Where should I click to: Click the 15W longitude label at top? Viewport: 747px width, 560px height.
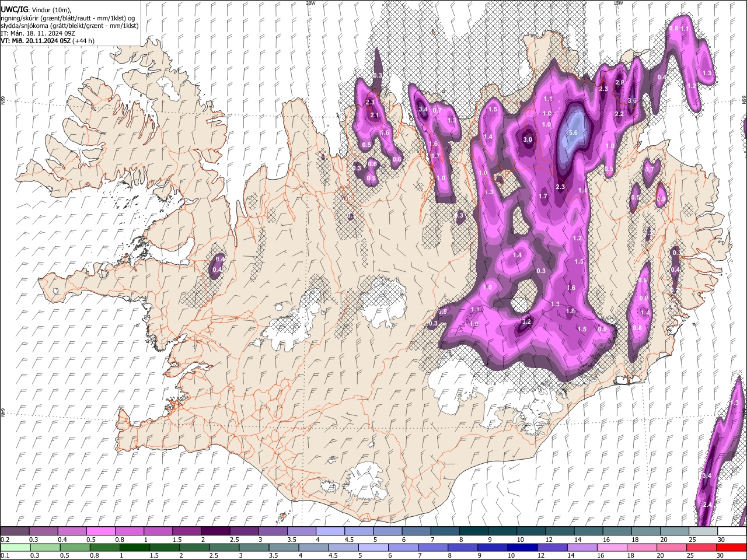(618, 3)
